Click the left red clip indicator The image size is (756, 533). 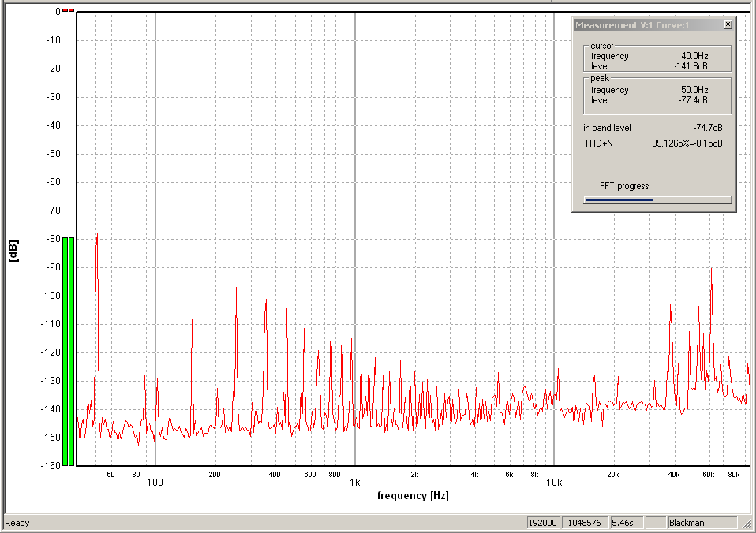coord(65,10)
